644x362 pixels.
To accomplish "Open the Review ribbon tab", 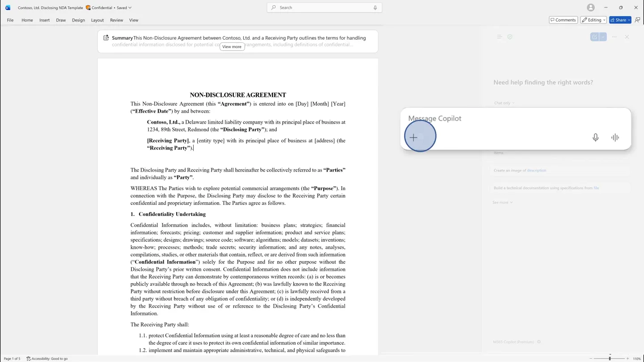I will point(116,20).
